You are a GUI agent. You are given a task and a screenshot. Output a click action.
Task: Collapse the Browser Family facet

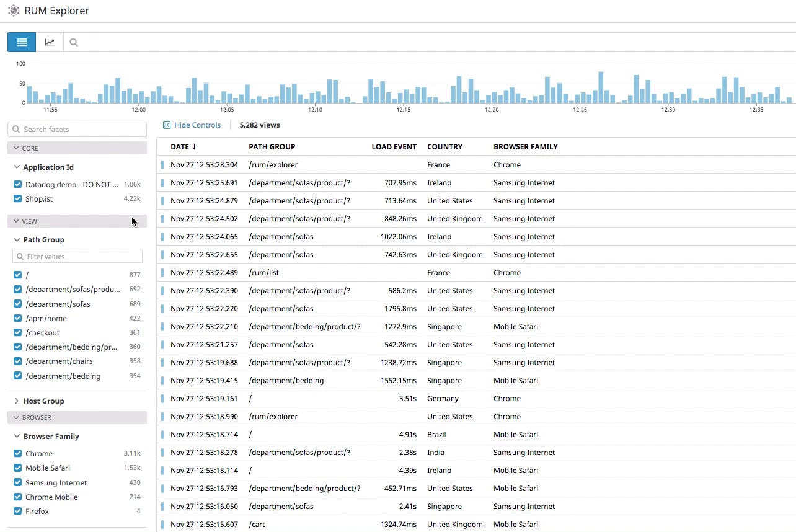pos(17,437)
